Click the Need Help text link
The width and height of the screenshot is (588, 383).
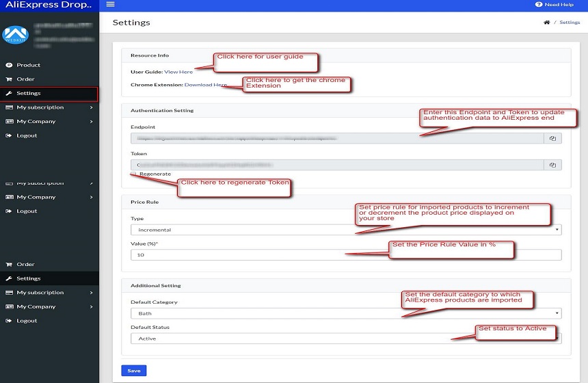[559, 5]
